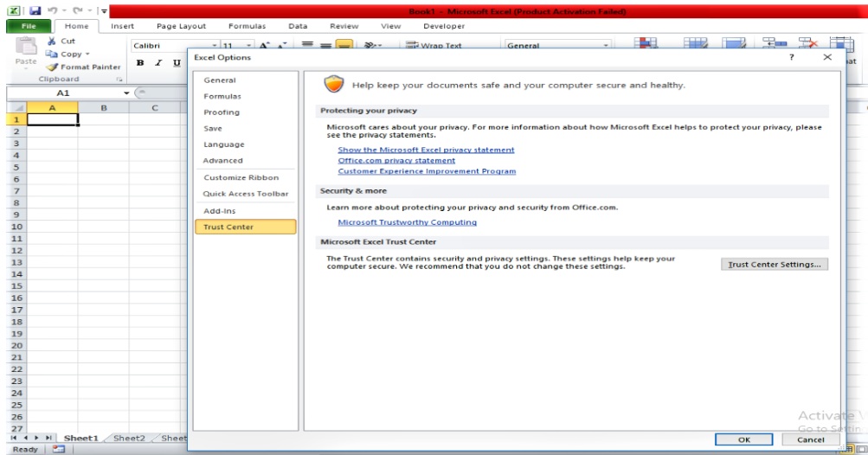This screenshot has height=455, width=868.
Task: Switch to the Developer ribbon tab
Action: click(444, 26)
